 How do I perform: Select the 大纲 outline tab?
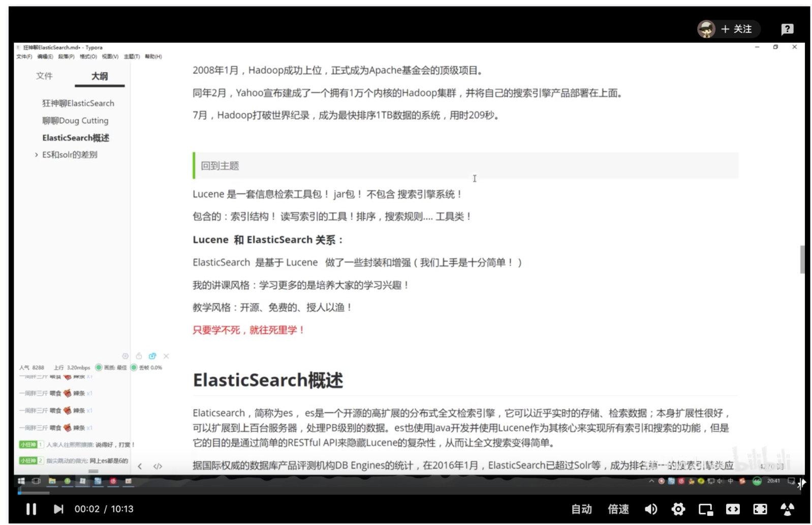pos(100,76)
